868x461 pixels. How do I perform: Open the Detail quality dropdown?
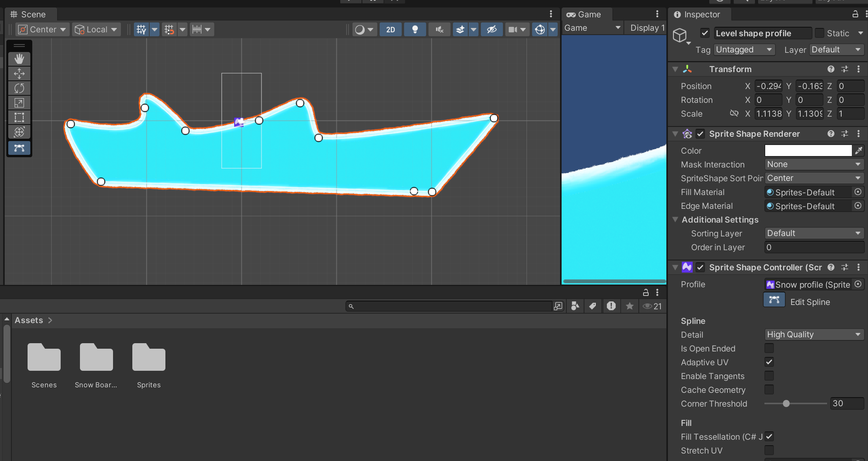pyautogui.click(x=814, y=335)
